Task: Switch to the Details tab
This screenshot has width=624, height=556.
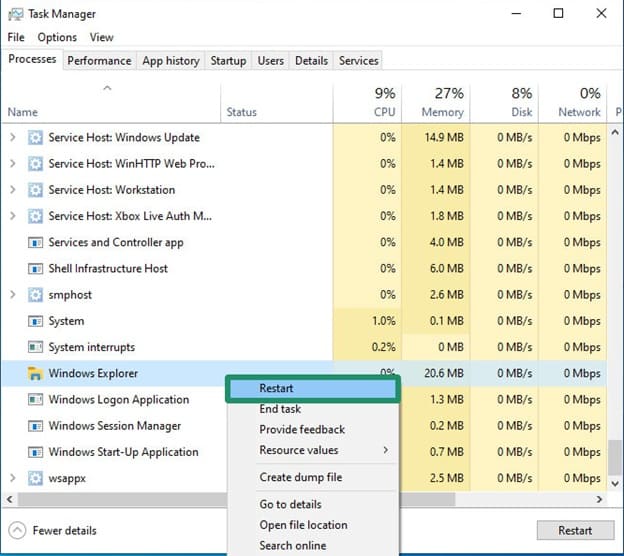Action: [x=311, y=61]
